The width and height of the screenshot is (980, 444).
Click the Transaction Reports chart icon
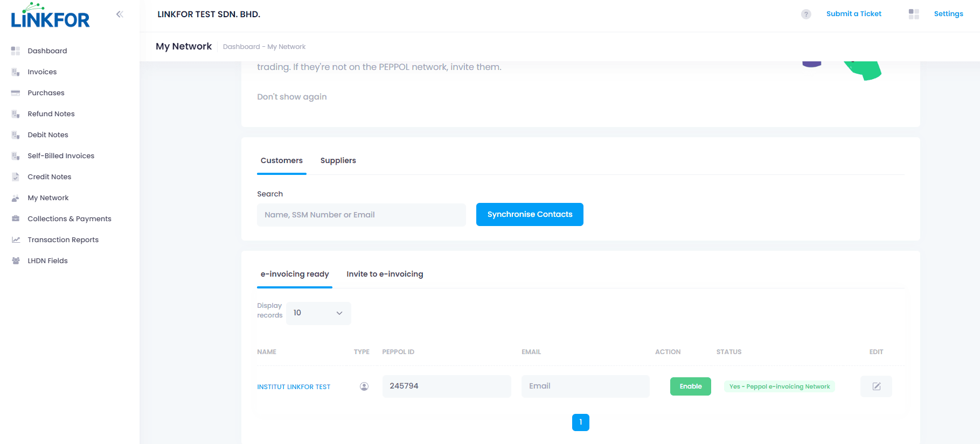16,239
